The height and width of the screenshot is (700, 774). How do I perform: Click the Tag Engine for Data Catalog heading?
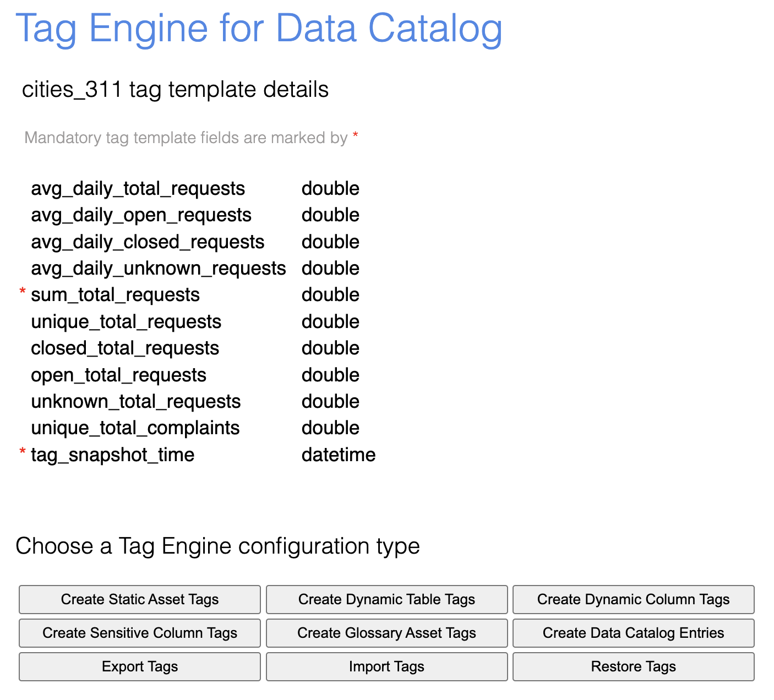pos(260,29)
